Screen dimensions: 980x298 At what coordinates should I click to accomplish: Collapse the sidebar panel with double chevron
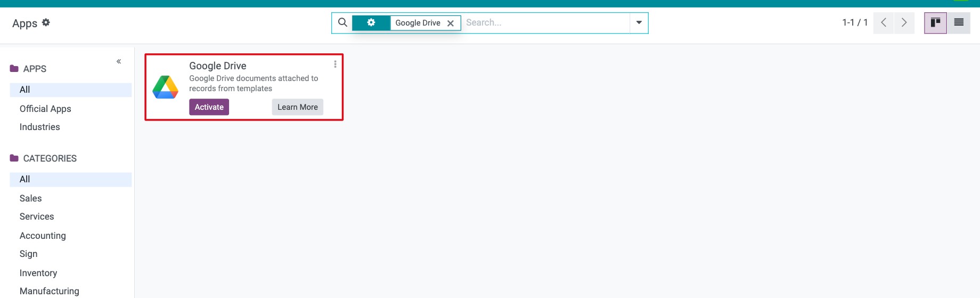pos(119,61)
